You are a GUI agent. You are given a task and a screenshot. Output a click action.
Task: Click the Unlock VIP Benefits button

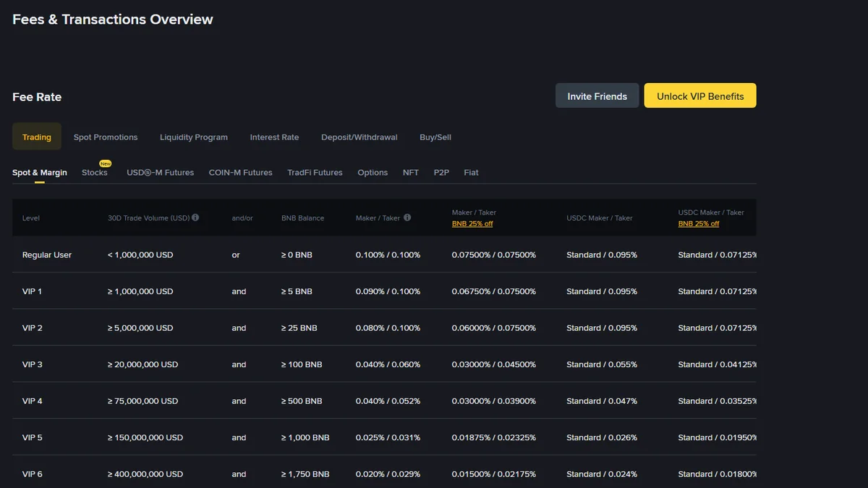point(700,96)
